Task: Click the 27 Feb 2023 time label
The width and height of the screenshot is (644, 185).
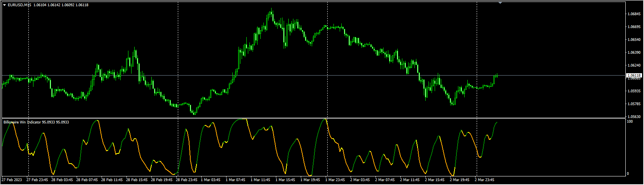Action: (x=12, y=180)
